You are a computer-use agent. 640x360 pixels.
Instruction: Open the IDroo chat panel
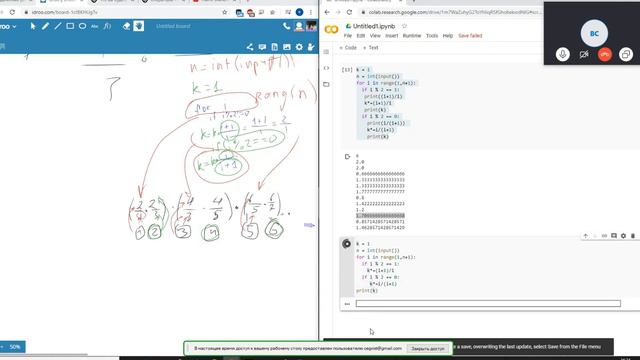click(x=262, y=47)
